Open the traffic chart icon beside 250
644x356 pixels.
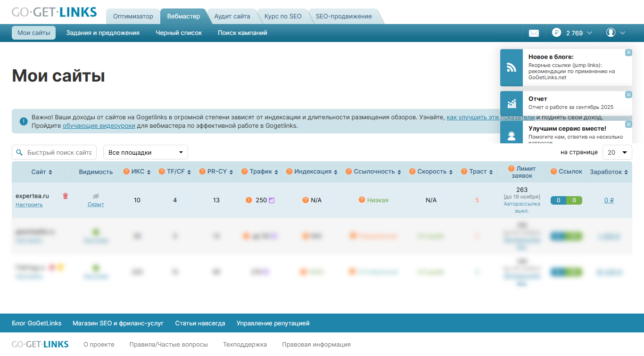[x=272, y=200]
